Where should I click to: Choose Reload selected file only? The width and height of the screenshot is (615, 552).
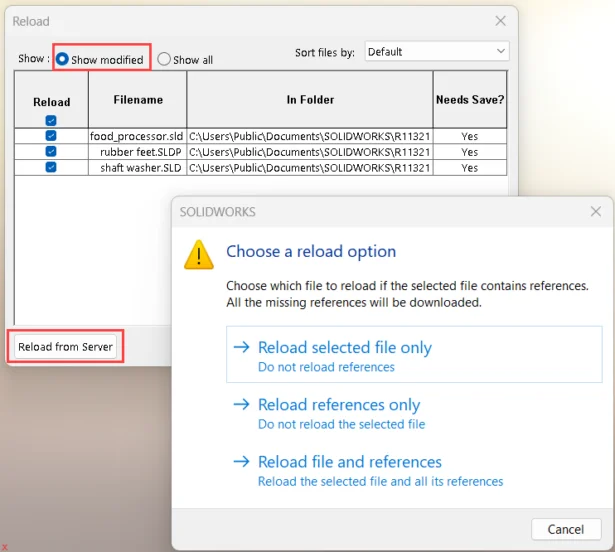414,354
